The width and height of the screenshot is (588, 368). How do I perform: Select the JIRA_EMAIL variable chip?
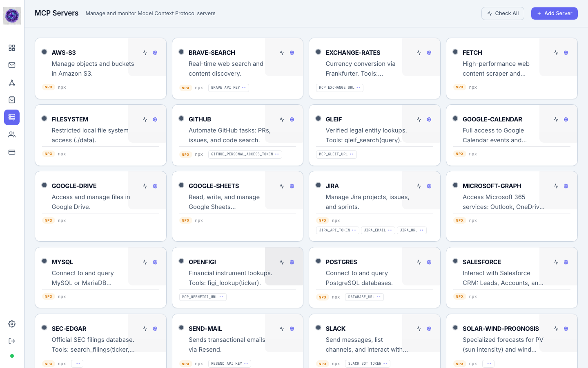378,230
